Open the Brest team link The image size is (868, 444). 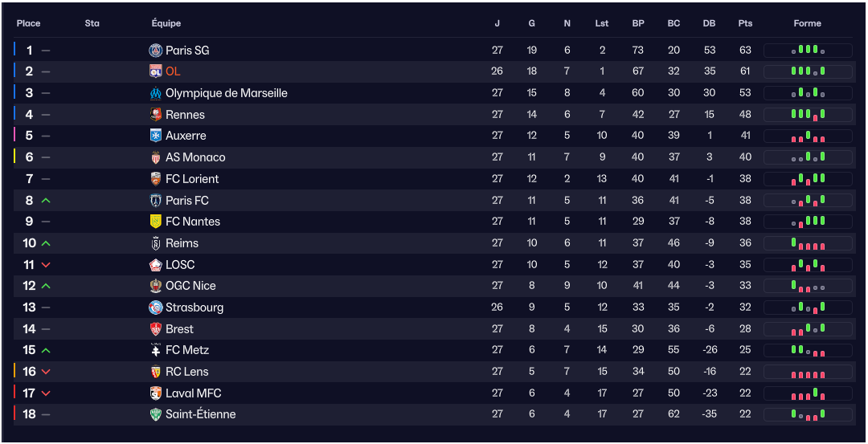(179, 329)
